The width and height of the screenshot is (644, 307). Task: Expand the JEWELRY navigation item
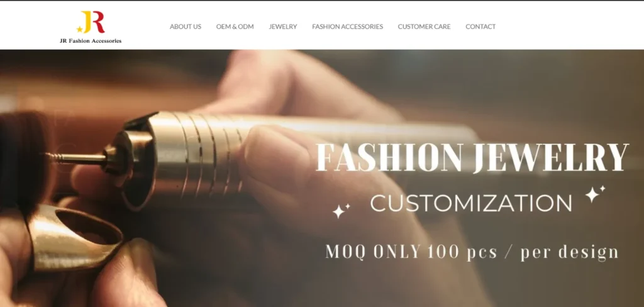coord(283,26)
